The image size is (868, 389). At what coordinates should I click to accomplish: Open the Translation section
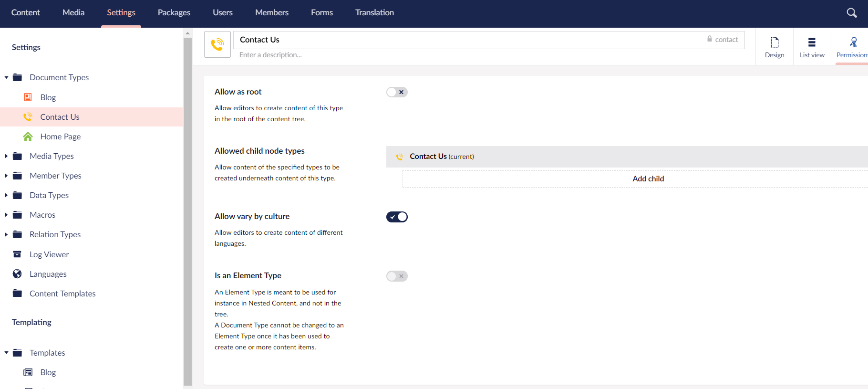(x=374, y=13)
